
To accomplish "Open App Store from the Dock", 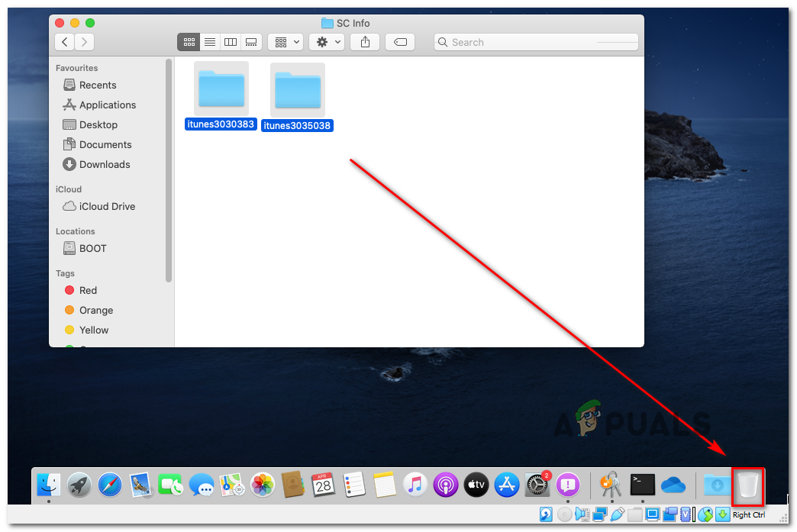I will point(507,485).
